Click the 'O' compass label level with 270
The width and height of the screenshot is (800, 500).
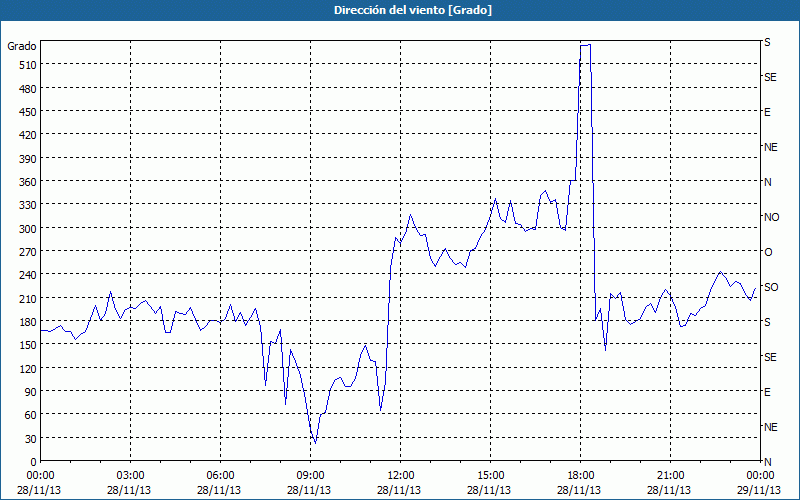click(x=768, y=252)
